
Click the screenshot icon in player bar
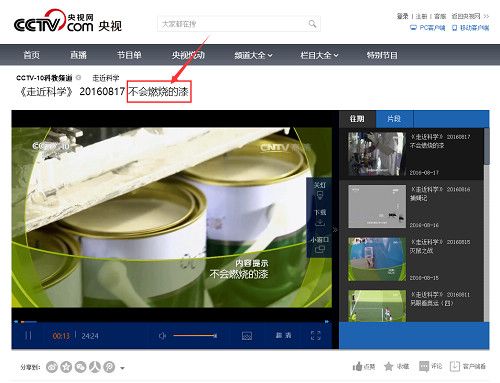click(x=247, y=336)
